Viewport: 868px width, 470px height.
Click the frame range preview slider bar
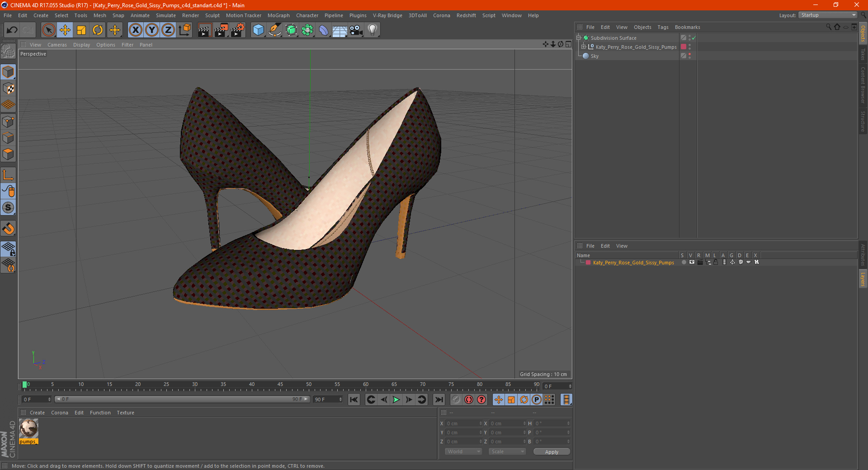click(x=182, y=399)
